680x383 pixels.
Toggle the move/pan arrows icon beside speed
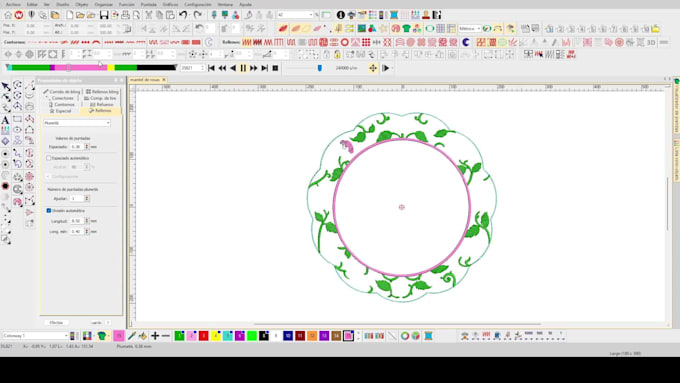click(373, 68)
